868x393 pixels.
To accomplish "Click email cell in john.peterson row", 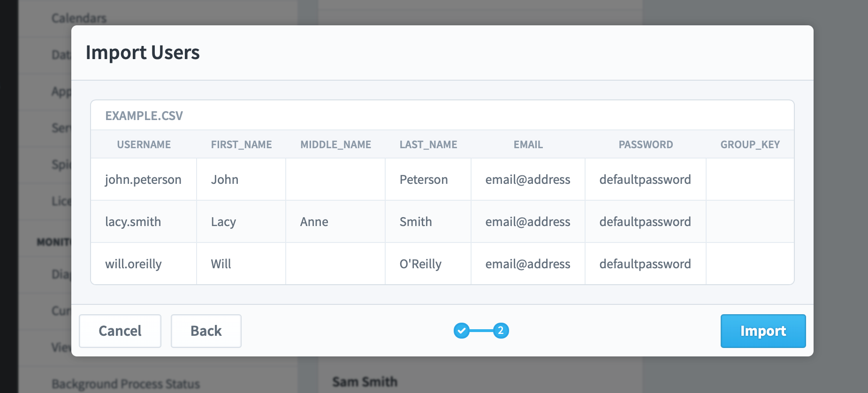I will (x=528, y=179).
